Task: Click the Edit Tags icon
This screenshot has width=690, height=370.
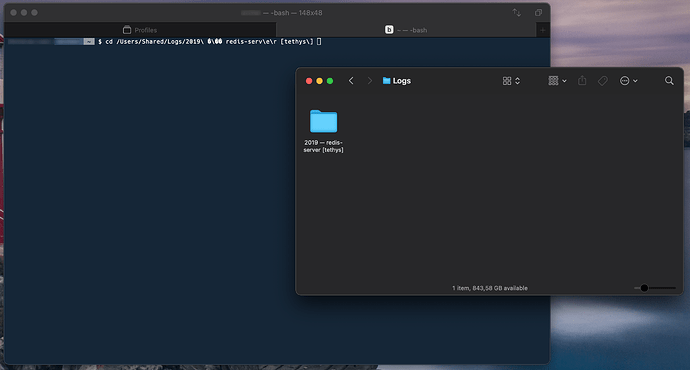Action: (602, 81)
